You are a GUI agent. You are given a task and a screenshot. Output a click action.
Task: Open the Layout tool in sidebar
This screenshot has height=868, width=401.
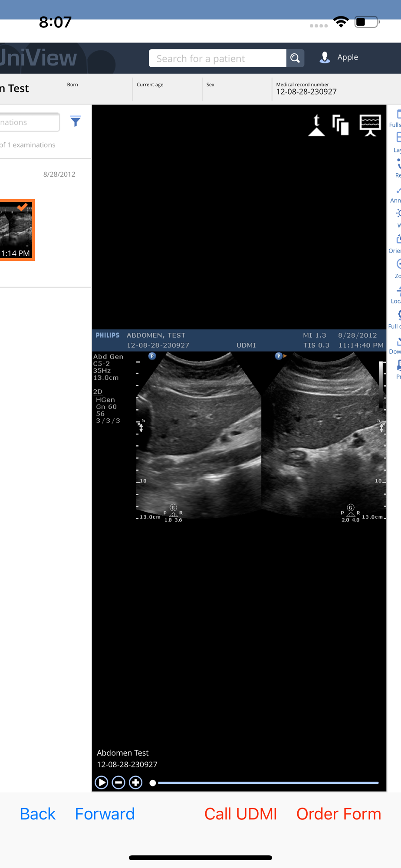coord(397,143)
